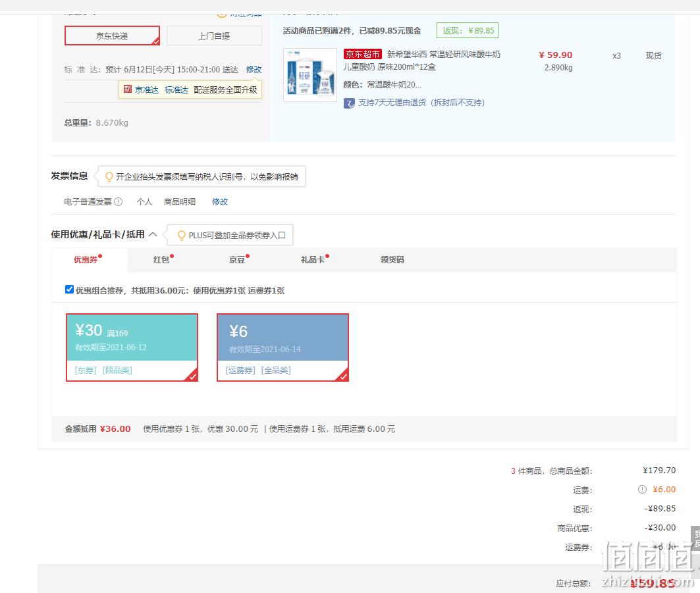Image resolution: width=700 pixels, height=593 pixels.
Task: Click 现货 stock status text
Action: click(x=653, y=56)
